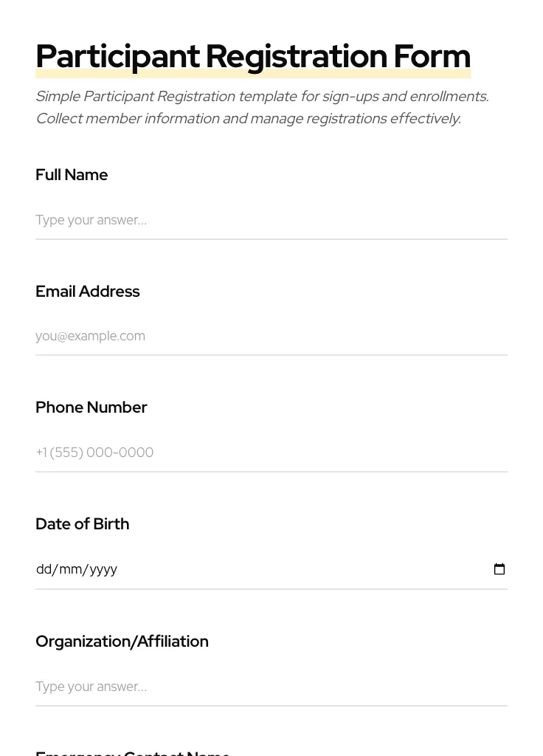The height and width of the screenshot is (756, 543).
Task: Open the Date of Birth calendar picker
Action: tap(499, 569)
